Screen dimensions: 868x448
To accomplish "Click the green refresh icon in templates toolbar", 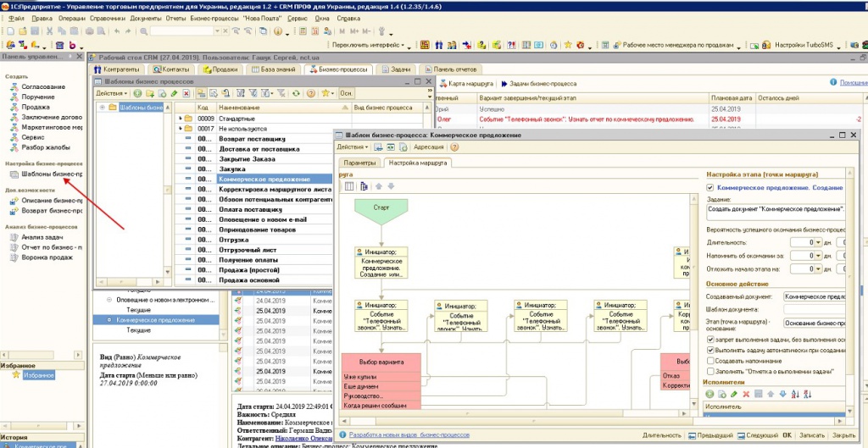I will click(296, 93).
